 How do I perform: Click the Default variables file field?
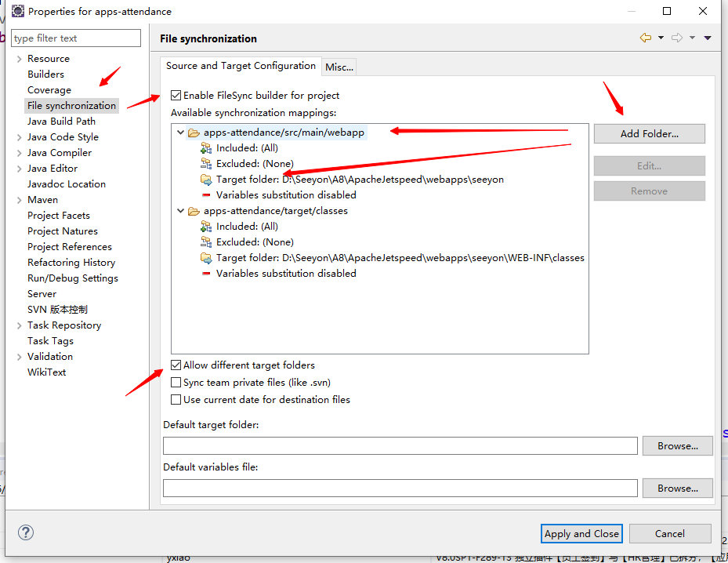(x=400, y=489)
